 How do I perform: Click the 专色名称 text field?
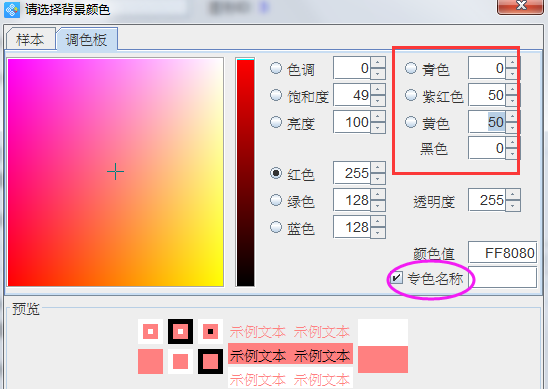[x=503, y=278]
